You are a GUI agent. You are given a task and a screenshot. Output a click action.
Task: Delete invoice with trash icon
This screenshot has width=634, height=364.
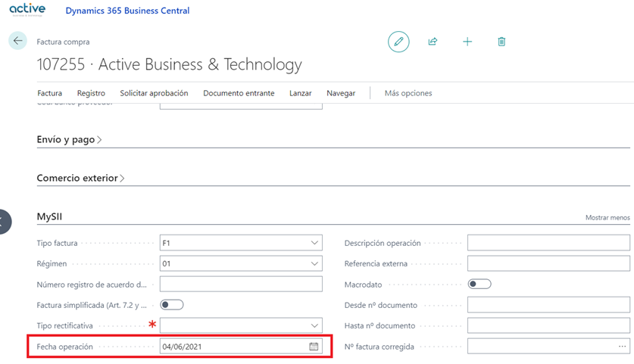501,42
